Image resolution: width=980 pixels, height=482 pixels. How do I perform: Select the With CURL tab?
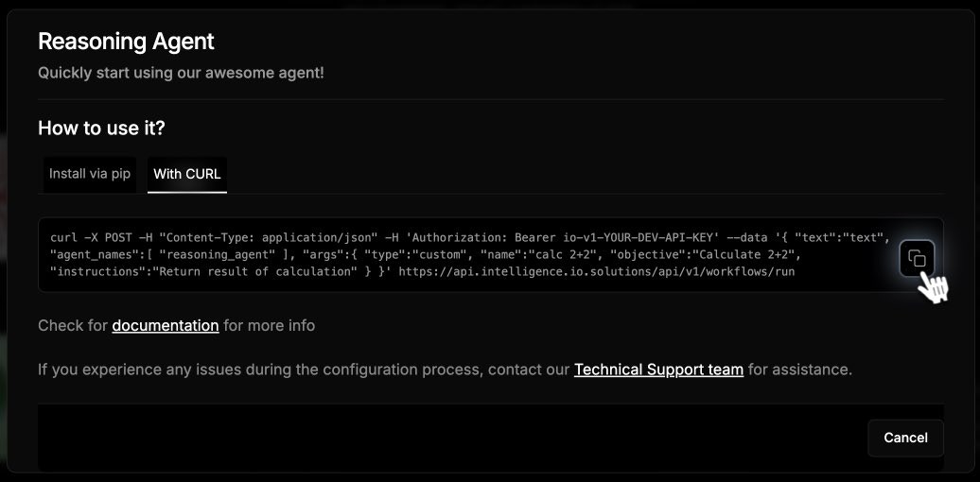(187, 174)
